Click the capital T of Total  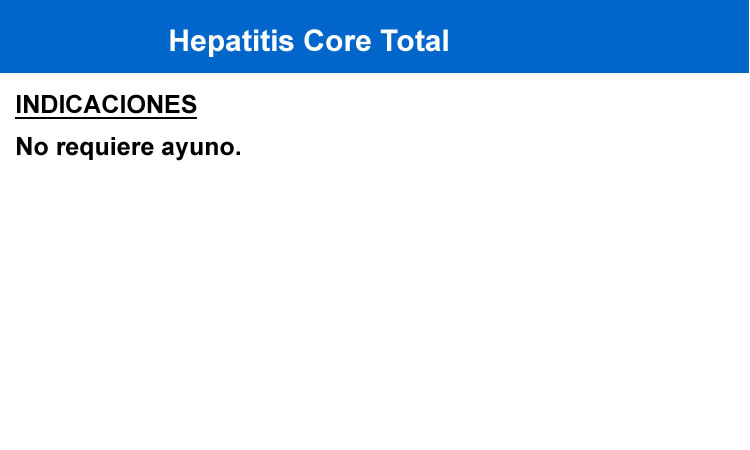click(391, 41)
